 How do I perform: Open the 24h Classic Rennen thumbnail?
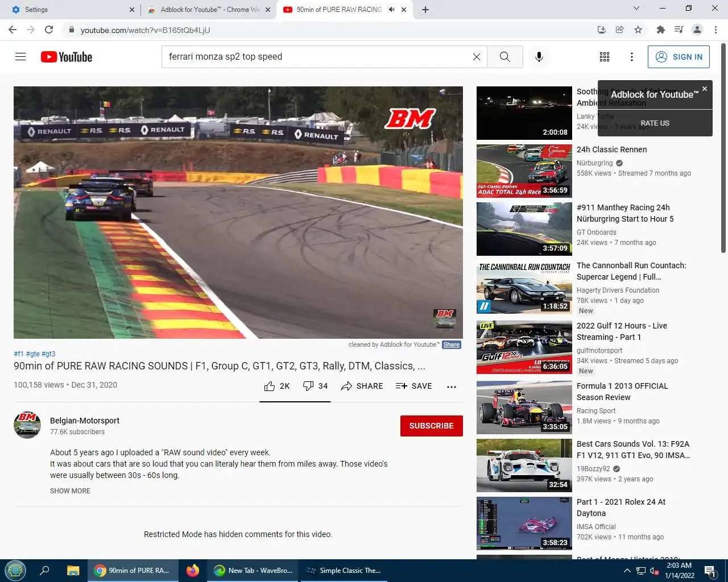pos(524,171)
